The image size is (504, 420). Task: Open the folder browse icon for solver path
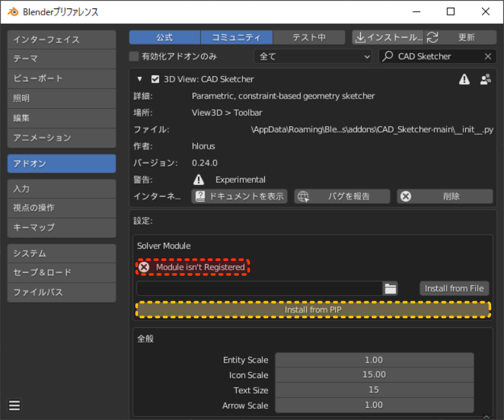pyautogui.click(x=390, y=288)
